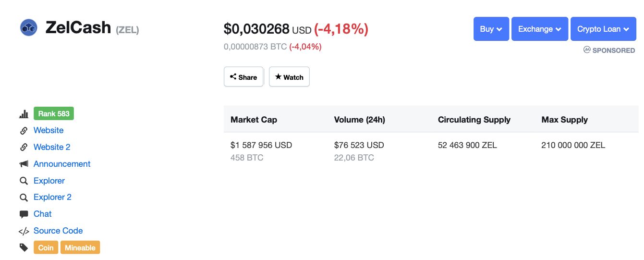The image size is (644, 260).
Task: Expand the Exchange dropdown menu
Action: pyautogui.click(x=539, y=29)
